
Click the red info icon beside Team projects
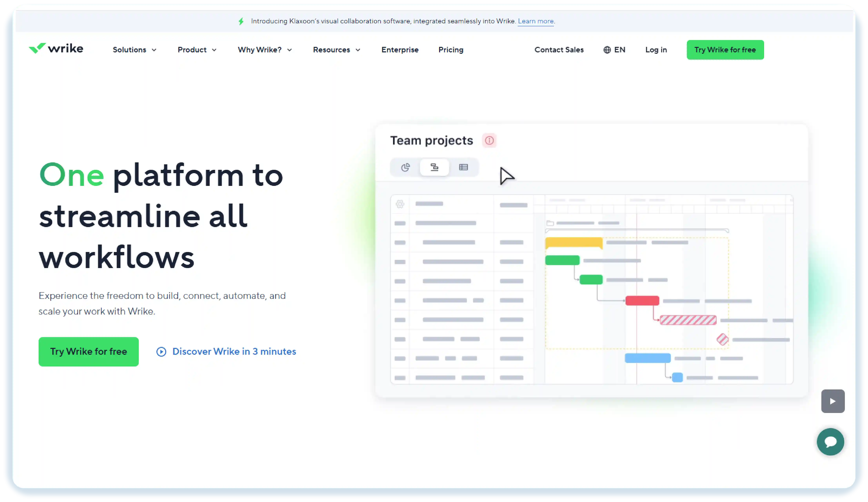(489, 141)
